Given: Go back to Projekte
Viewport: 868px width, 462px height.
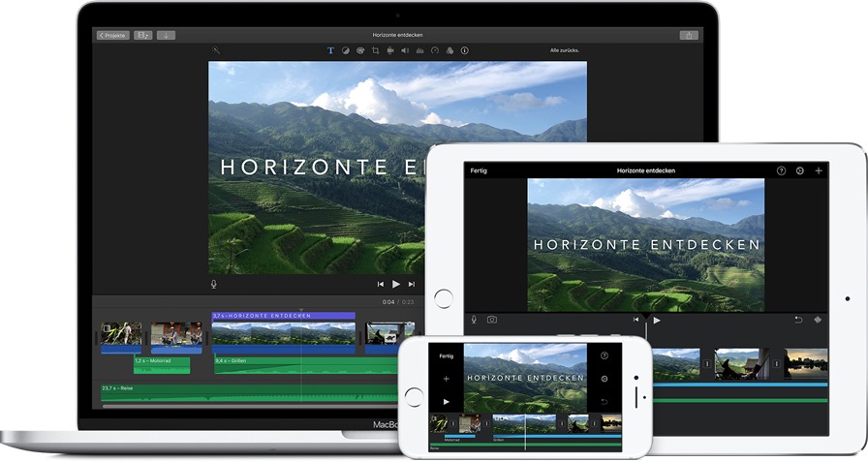Looking at the screenshot, I should [x=113, y=36].
